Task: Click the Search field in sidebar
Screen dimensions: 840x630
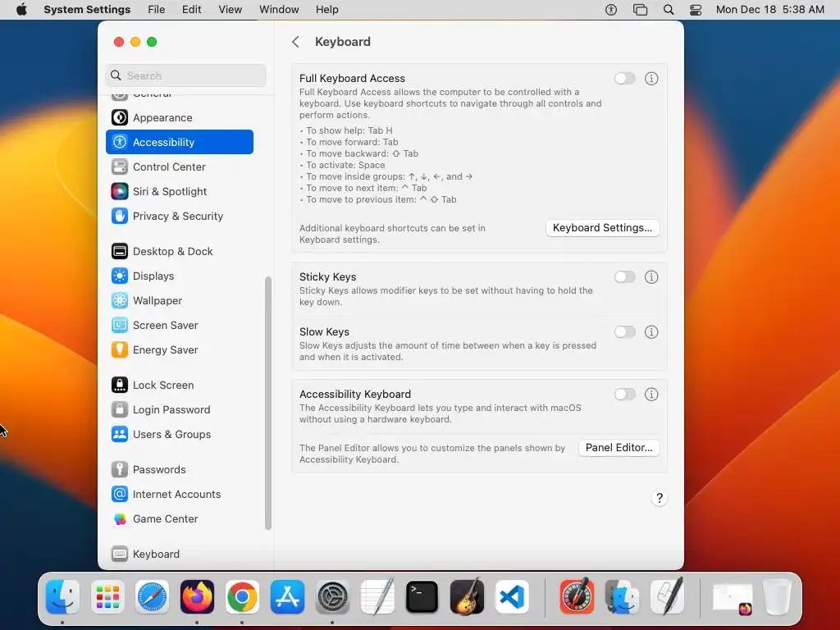Action: pyautogui.click(x=186, y=75)
